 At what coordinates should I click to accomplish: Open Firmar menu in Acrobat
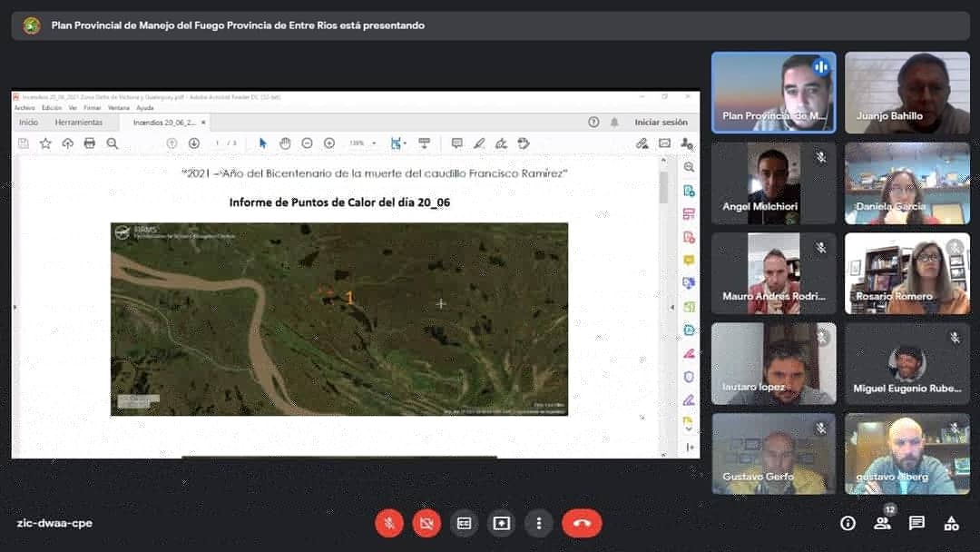[92, 108]
